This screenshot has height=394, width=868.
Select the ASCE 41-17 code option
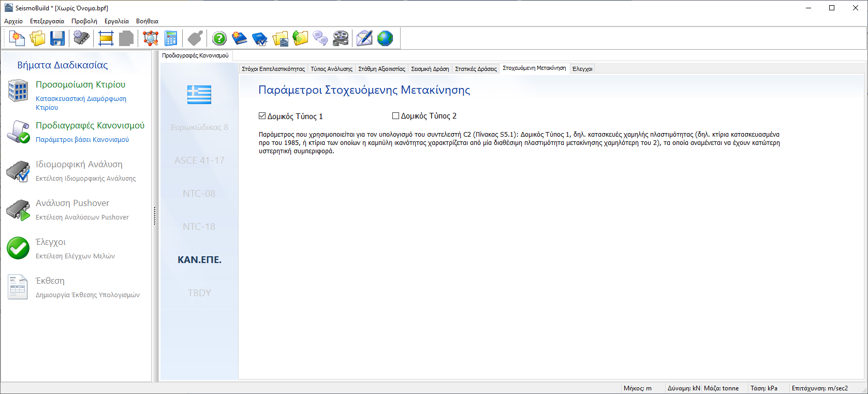(x=199, y=160)
